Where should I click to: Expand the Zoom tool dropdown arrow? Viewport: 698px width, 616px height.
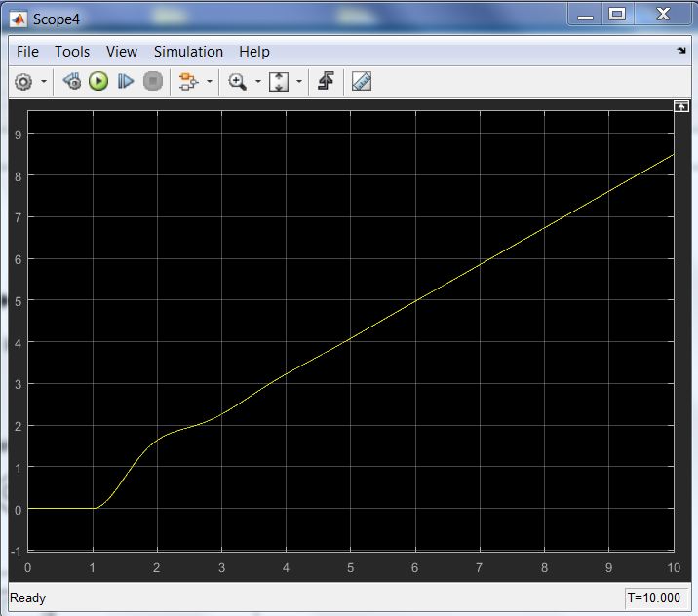(x=257, y=82)
